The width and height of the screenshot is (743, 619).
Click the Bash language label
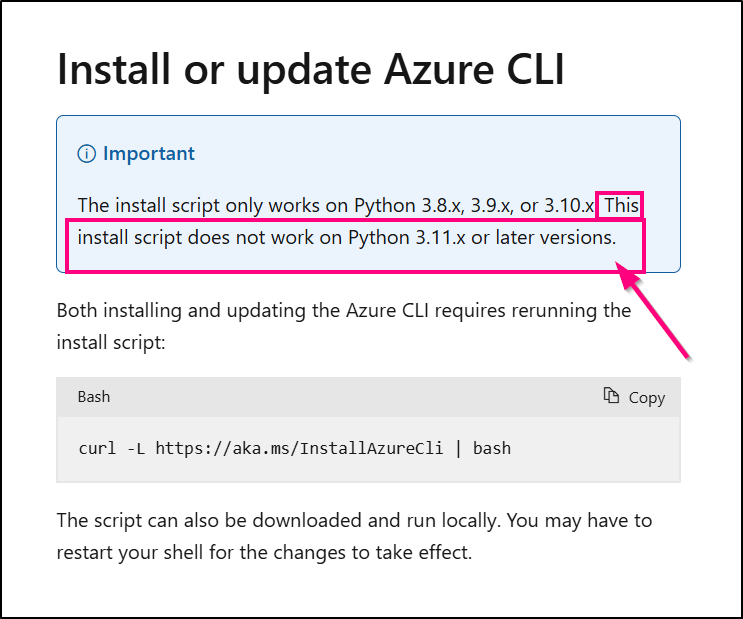(94, 397)
